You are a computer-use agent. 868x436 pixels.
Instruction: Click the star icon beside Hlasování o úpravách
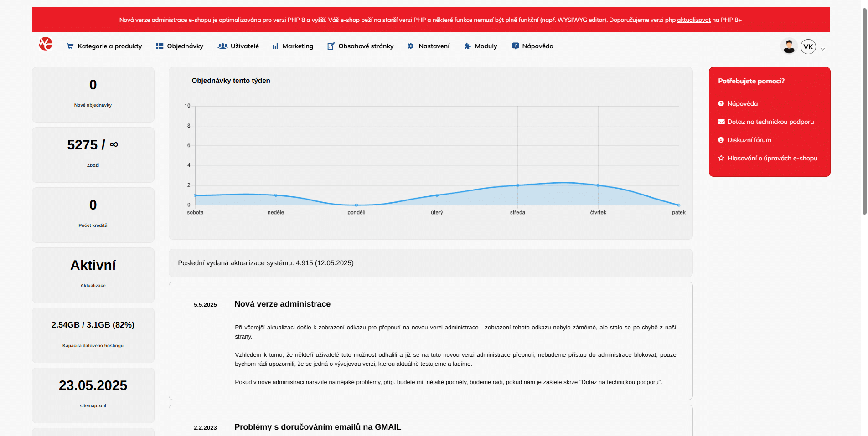[x=721, y=158]
